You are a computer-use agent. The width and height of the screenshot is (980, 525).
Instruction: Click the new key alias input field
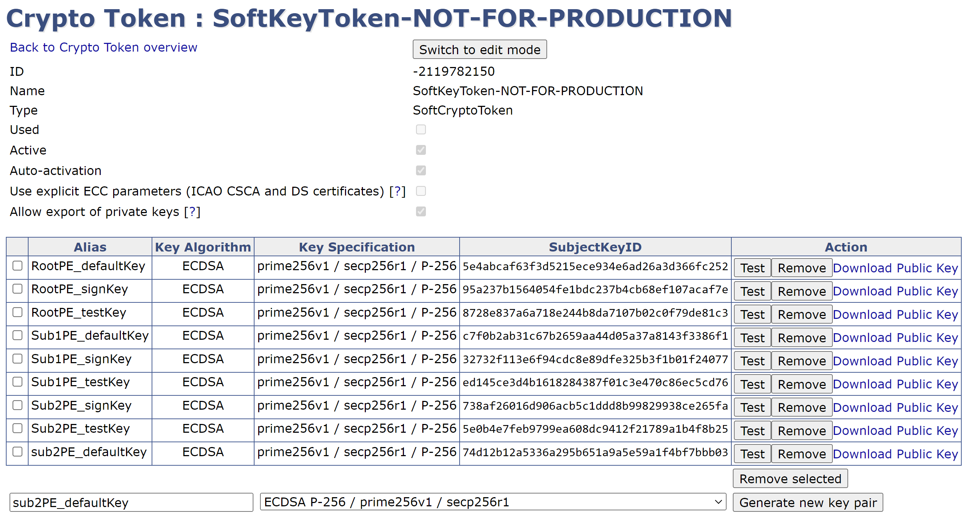tap(131, 502)
